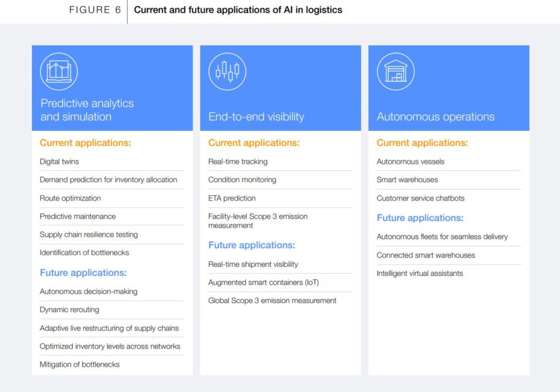Select the 'Predictive analytics and simulation' heading
This screenshot has width=560, height=392.
point(87,110)
